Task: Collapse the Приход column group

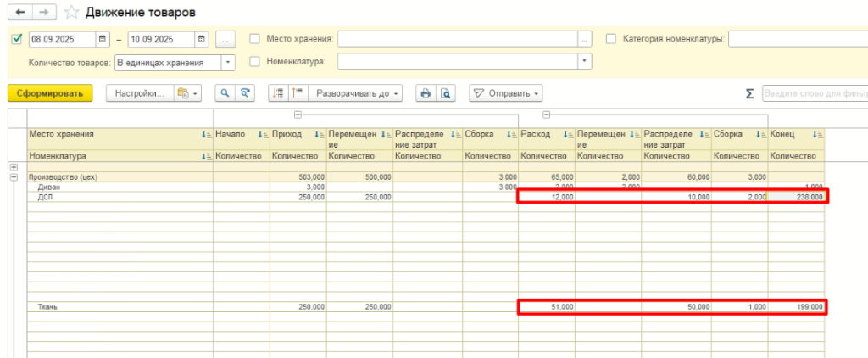Action: (x=298, y=115)
